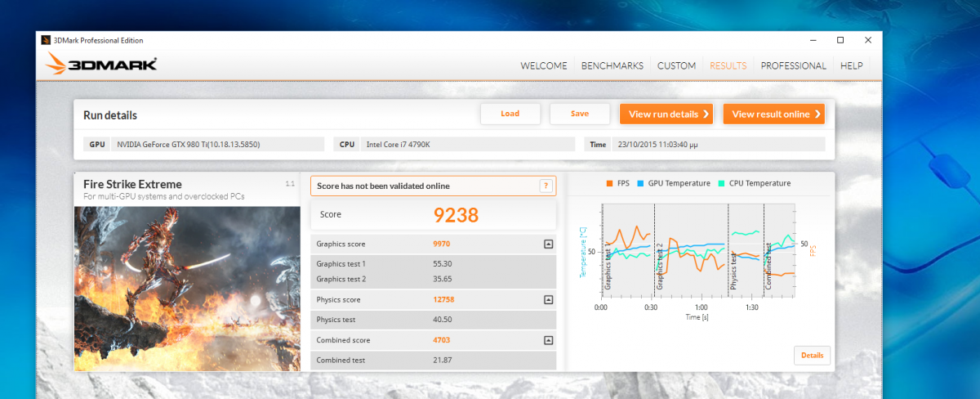Click the green CPU Temperature legend swatch

coord(720,183)
